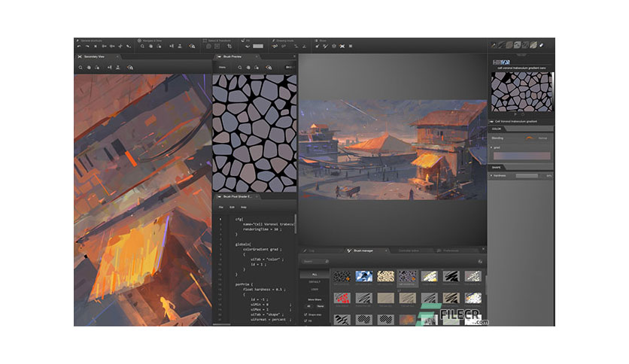The width and height of the screenshot is (629, 364).
Task: Click the search icon in Brush manager
Action: click(327, 262)
